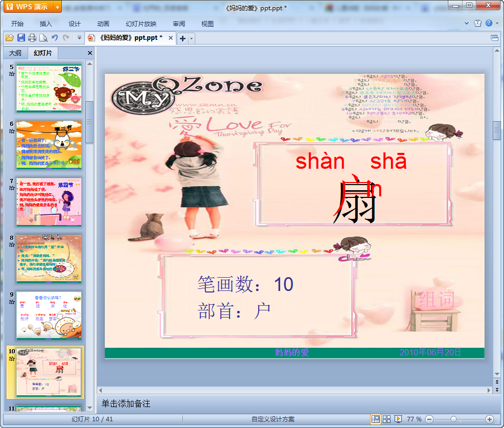Click animation star icon under slide 7
Image resolution: width=504 pixels, height=428 pixels.
coord(12,188)
